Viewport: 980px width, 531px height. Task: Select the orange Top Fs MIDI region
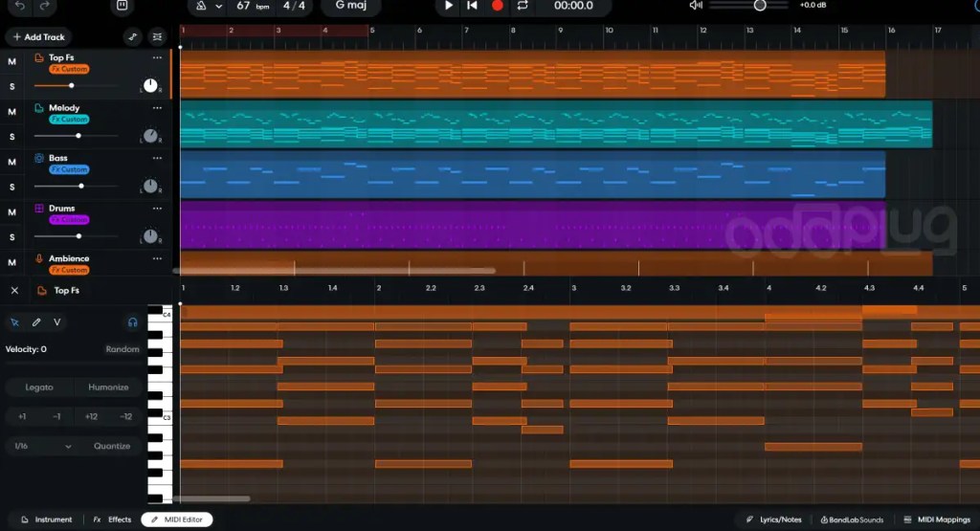[532, 74]
